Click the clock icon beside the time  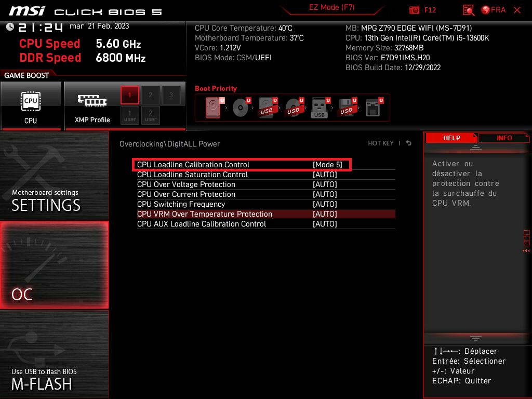pos(10,26)
